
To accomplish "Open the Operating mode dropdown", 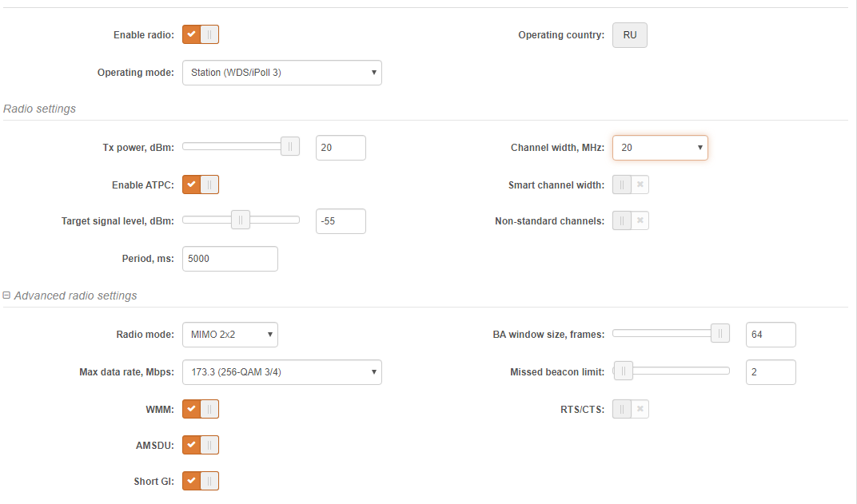I will coord(281,73).
